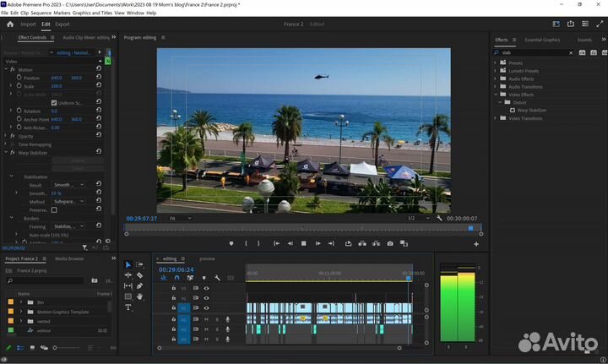Enable the Preserve Scale checkbox
The height and width of the screenshot is (364, 608).
(x=54, y=209)
